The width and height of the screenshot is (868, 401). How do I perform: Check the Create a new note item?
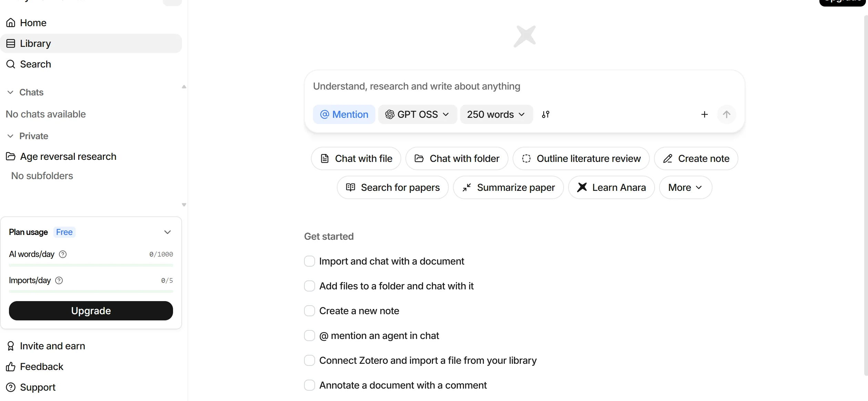point(309,311)
